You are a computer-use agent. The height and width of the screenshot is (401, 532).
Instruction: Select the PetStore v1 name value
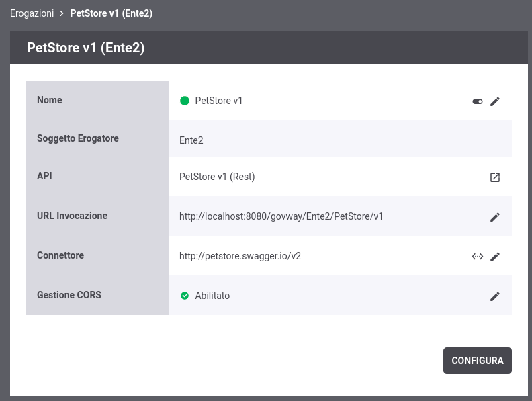219,101
